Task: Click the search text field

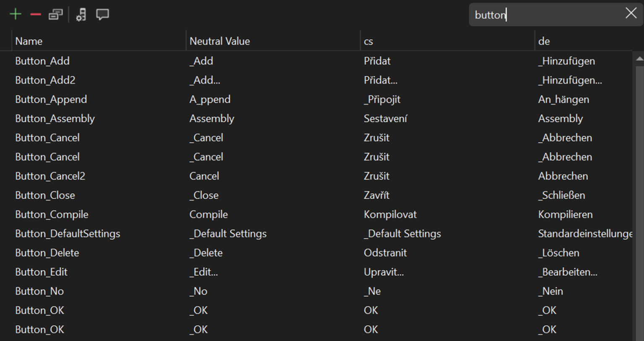Action: (x=545, y=15)
